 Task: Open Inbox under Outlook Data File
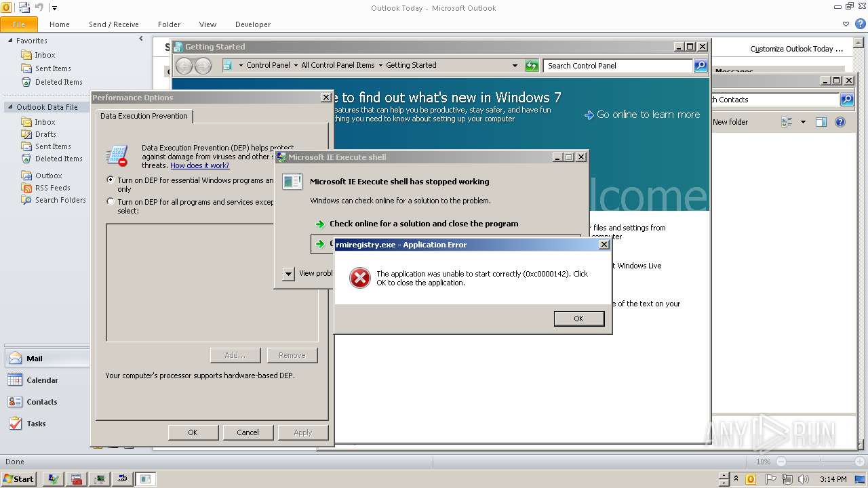pyautogui.click(x=45, y=122)
